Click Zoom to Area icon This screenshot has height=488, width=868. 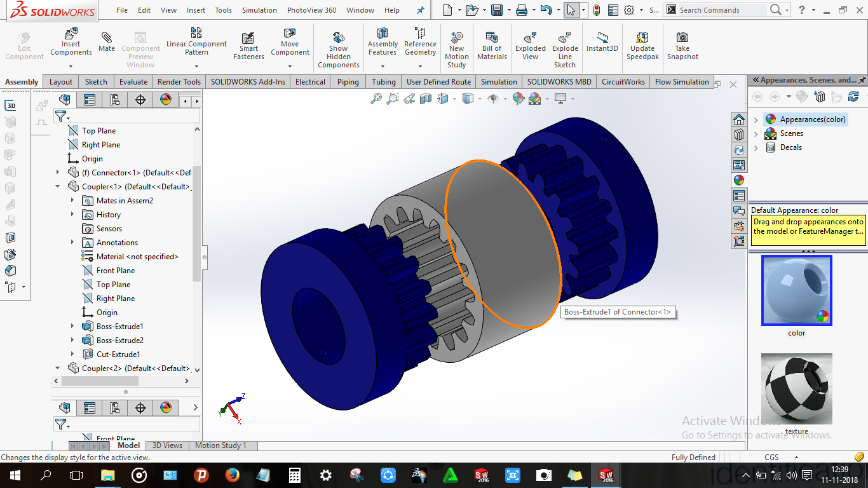click(393, 98)
